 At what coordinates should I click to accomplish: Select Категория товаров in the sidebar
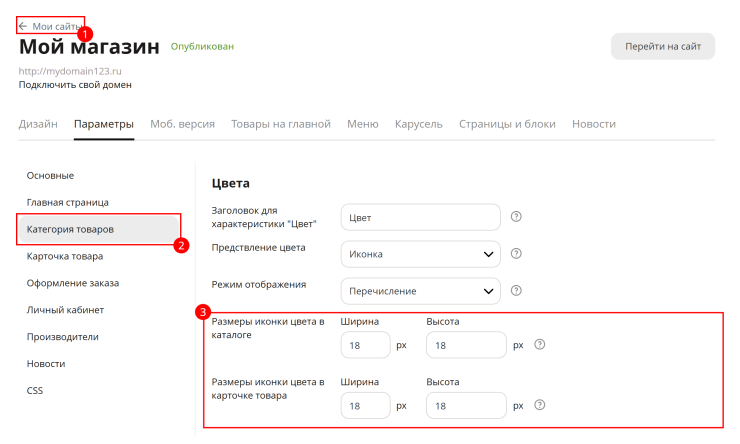pos(99,229)
